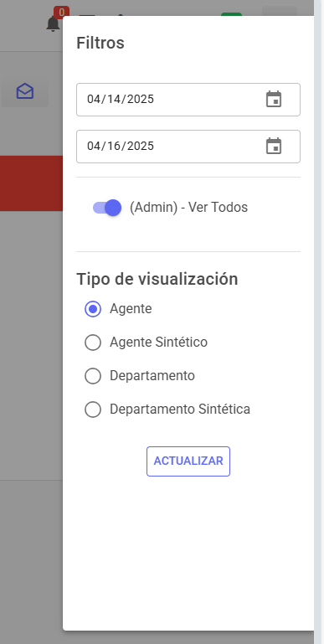Select the Agente radio button
Screen dimensions: 324x644
tap(93, 309)
